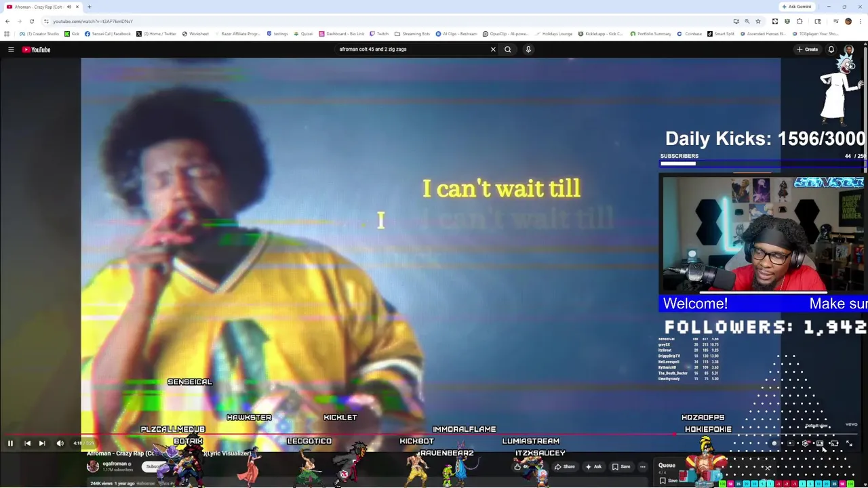
Task: Mute the tab via its speaker icon
Action: tap(68, 7)
